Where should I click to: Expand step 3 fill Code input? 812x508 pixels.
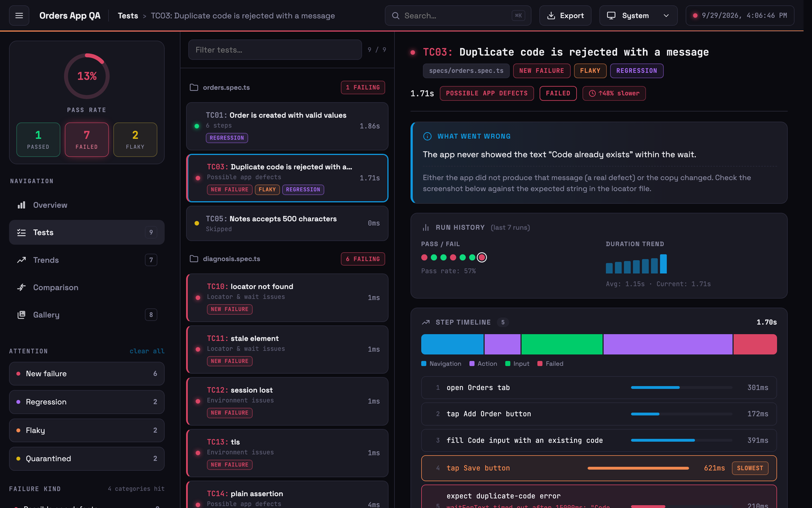click(599, 440)
